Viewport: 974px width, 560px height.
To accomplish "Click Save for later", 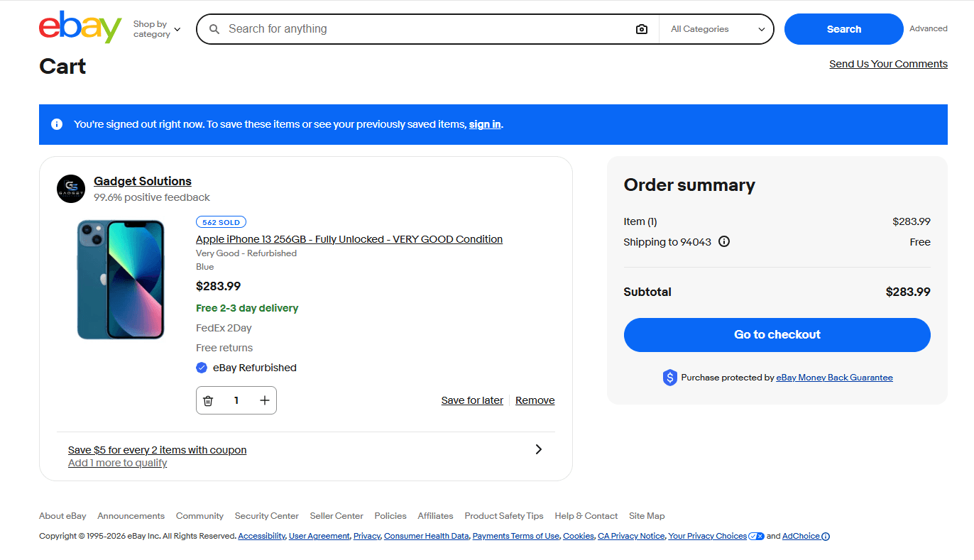I will tap(472, 400).
